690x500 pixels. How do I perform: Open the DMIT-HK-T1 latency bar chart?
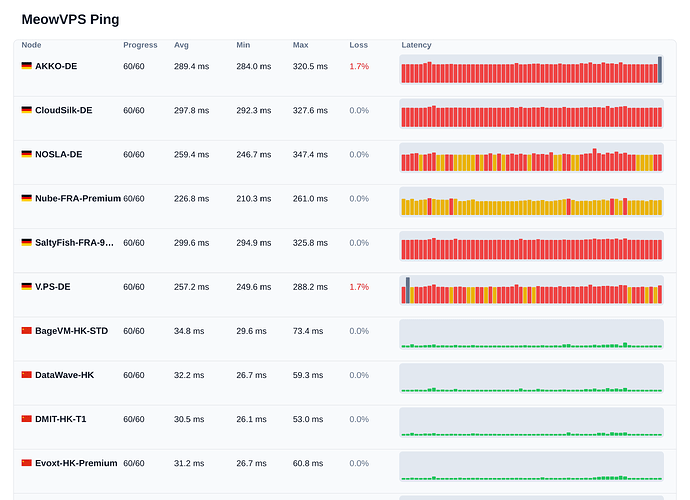pos(531,423)
